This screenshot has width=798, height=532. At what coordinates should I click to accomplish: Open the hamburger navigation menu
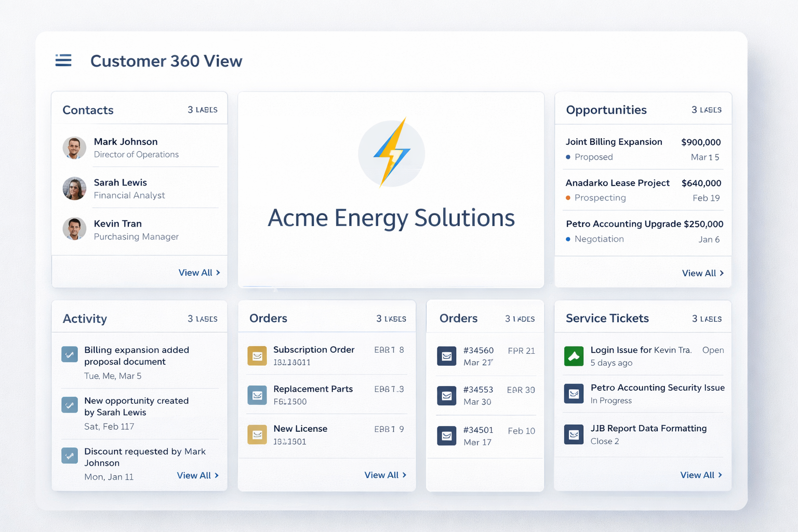tap(63, 60)
